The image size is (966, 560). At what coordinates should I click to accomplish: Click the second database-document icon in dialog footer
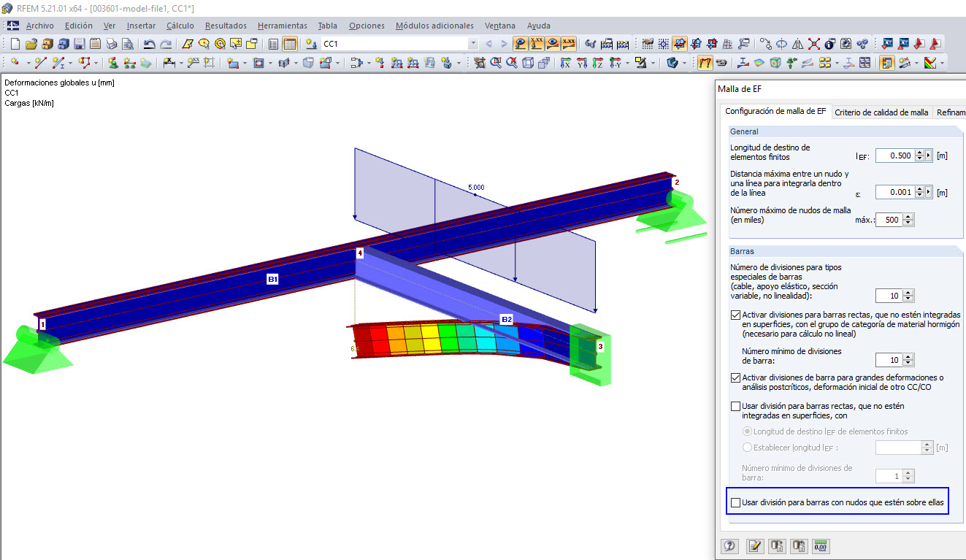[x=799, y=546]
